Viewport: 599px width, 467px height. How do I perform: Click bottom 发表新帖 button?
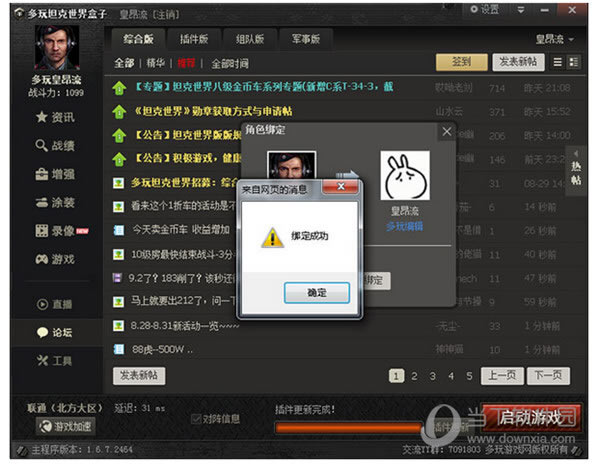pyautogui.click(x=139, y=376)
